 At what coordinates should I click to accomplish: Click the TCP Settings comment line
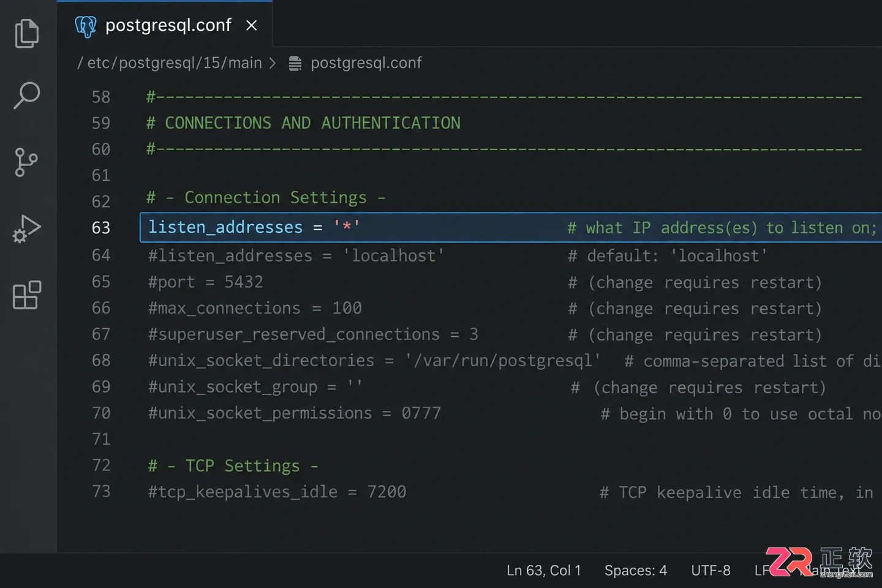(233, 466)
